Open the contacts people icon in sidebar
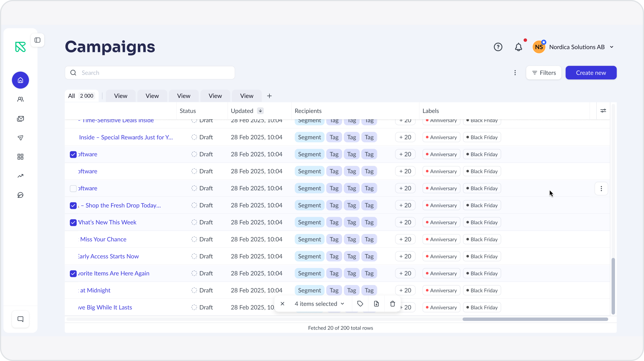The image size is (644, 361). point(21,99)
